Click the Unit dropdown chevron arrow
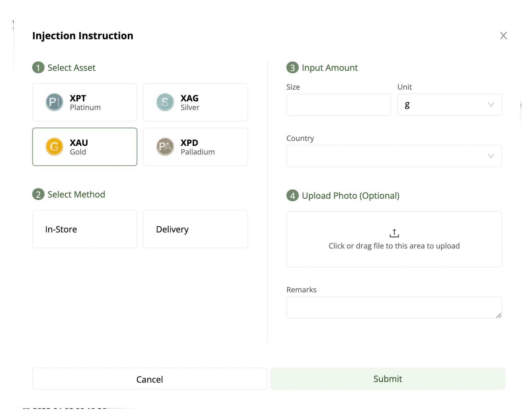 (x=491, y=105)
